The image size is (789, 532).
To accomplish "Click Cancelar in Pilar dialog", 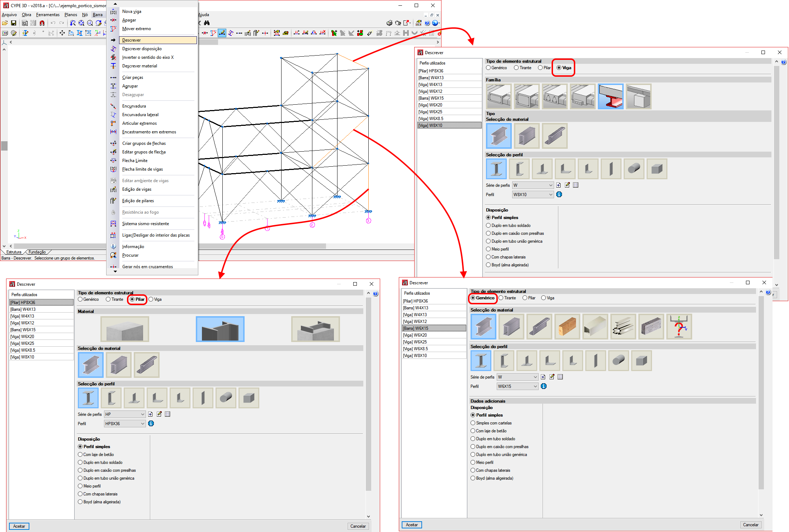I will point(358,526).
